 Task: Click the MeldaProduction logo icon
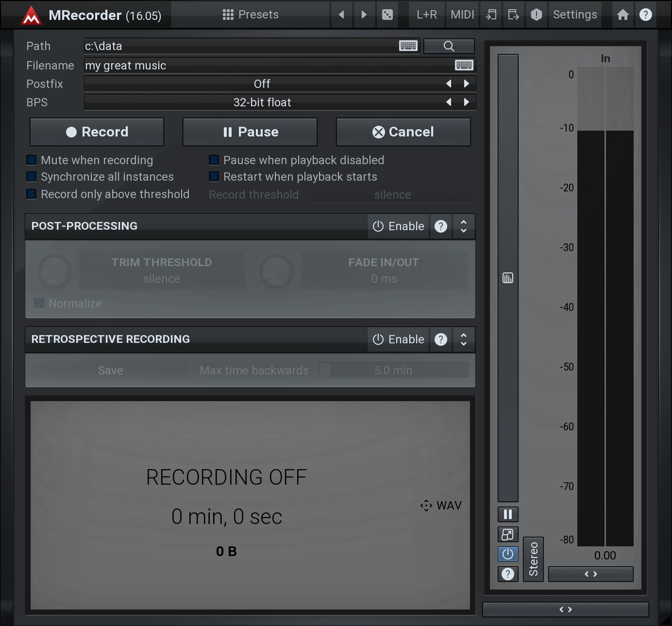pos(31,15)
